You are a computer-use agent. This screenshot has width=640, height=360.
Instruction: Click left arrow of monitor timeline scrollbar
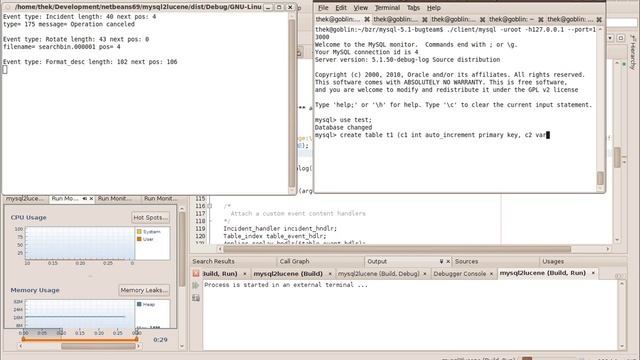(21, 346)
